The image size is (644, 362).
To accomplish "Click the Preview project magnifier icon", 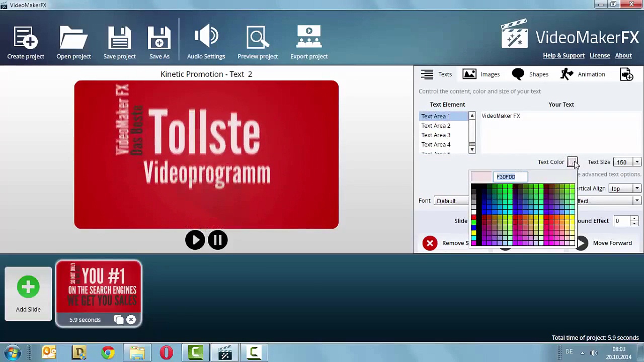I will (x=258, y=38).
